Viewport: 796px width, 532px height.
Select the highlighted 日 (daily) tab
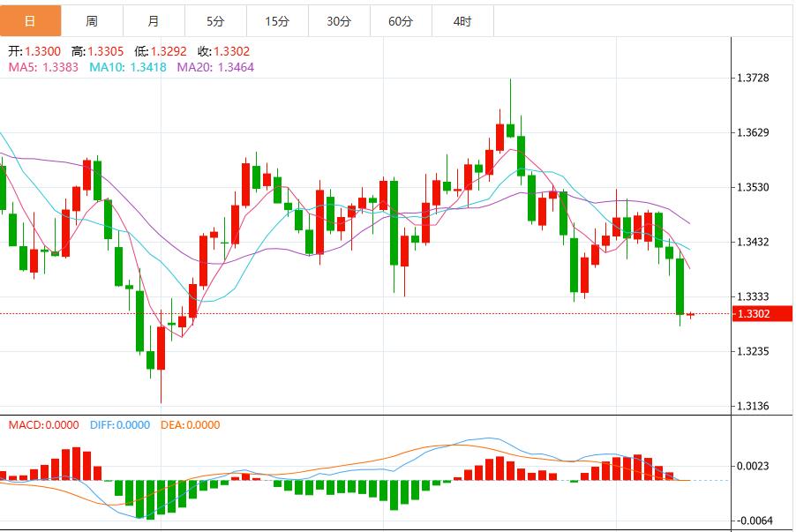(32, 19)
